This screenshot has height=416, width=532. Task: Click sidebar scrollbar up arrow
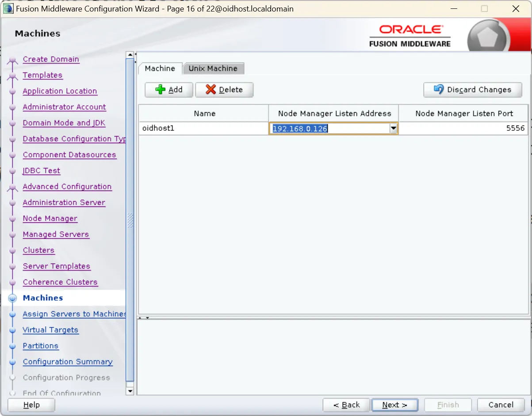click(130, 55)
